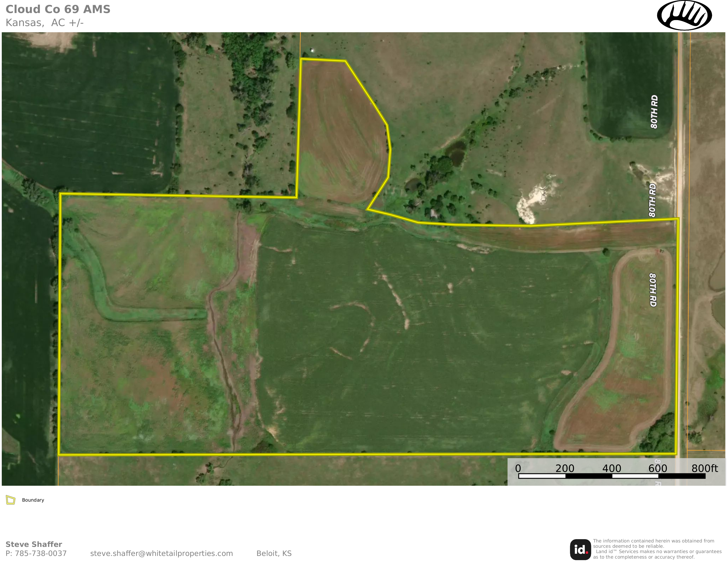Click the steve.shaffer@whitetailproperties.com email

161,553
